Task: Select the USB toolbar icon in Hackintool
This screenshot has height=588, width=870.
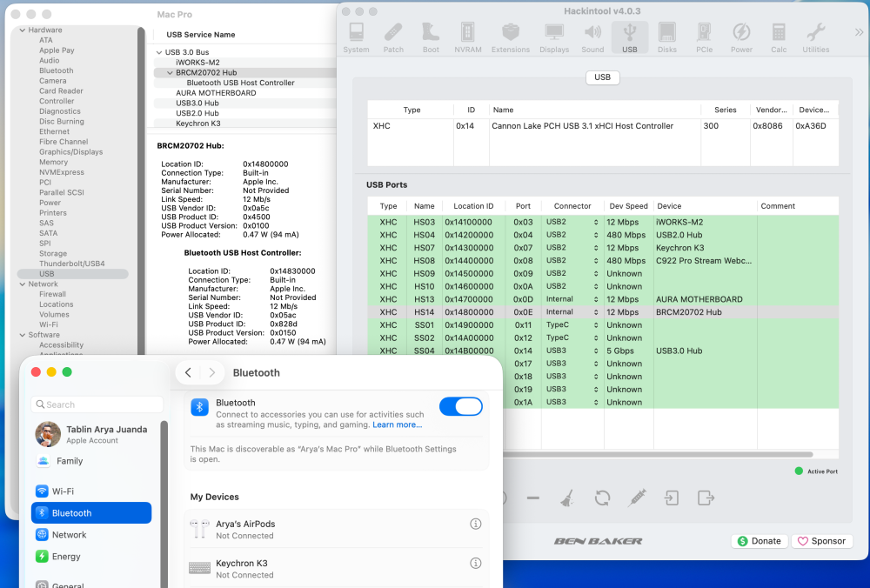Action: pos(630,37)
